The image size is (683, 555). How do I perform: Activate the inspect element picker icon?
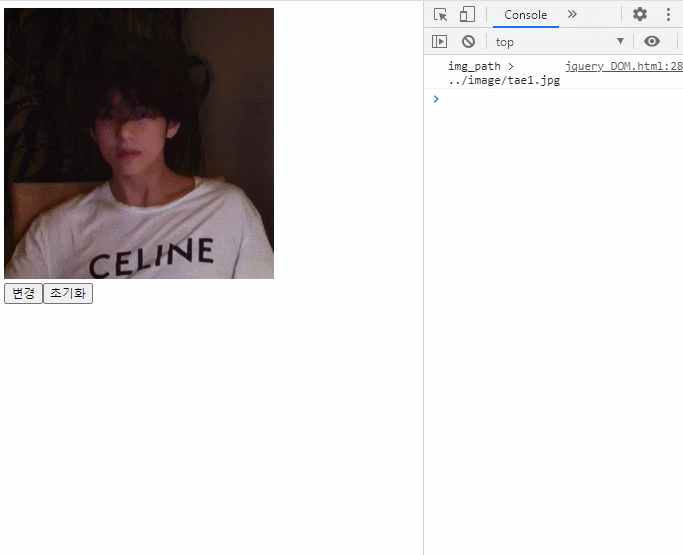pyautogui.click(x=440, y=14)
